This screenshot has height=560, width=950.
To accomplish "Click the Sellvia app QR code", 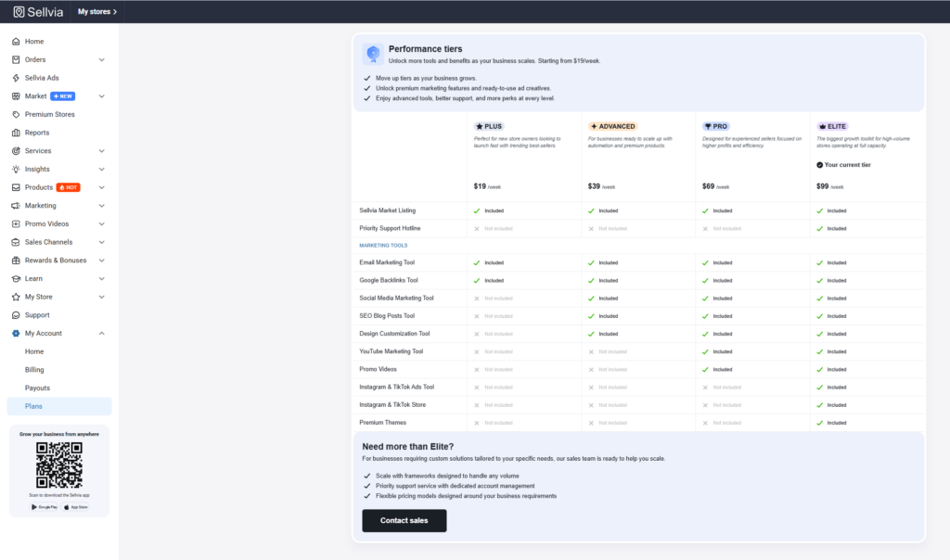I will click(58, 465).
